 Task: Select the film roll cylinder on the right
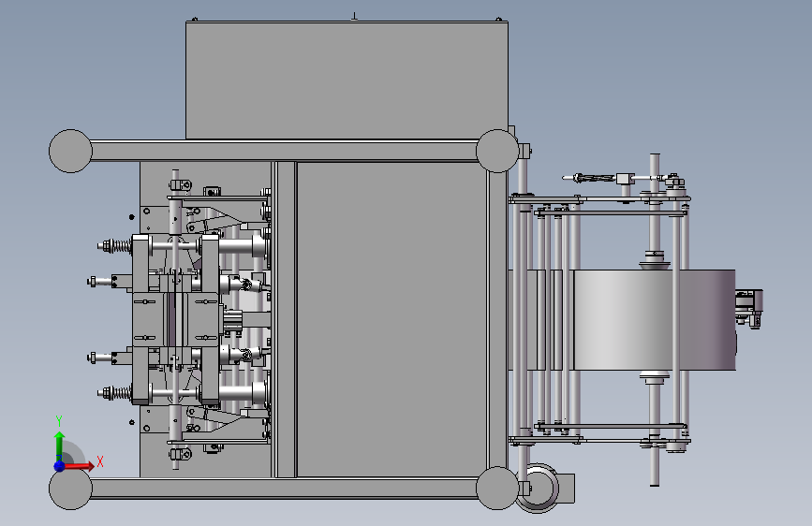655,320
